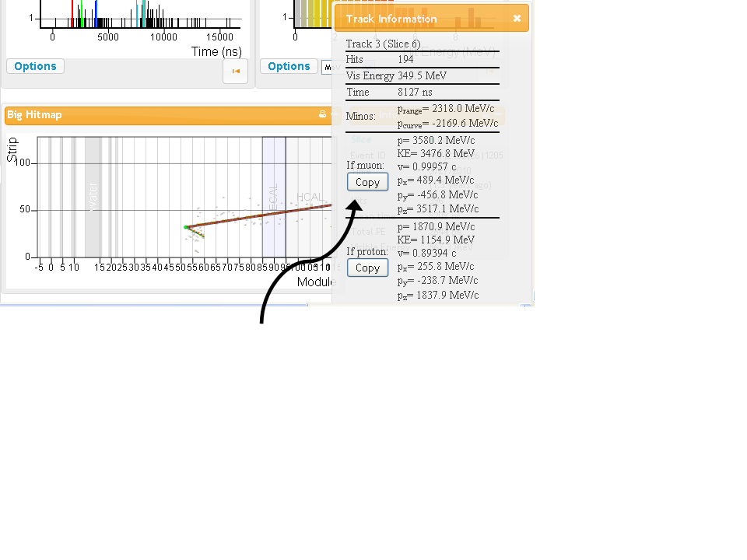Click the Big Hitmap print icon

[x=322, y=114]
